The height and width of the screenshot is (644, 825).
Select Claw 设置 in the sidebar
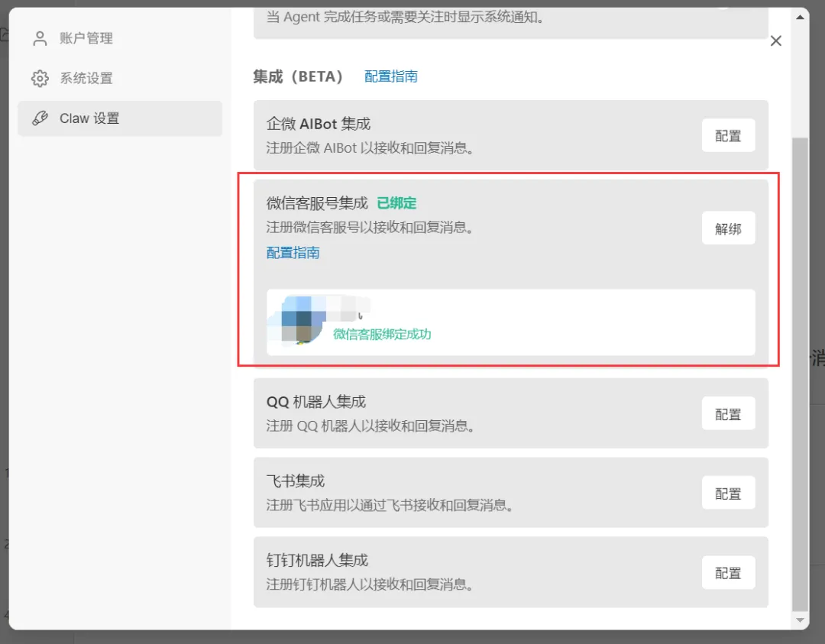point(120,118)
